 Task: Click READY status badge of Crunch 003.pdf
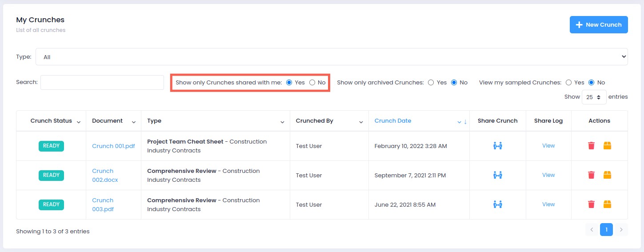[x=51, y=204]
